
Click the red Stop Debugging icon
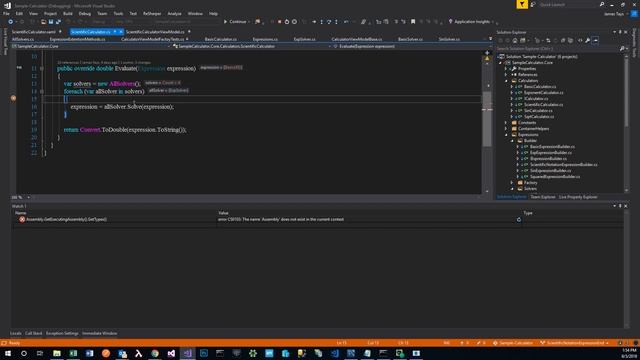click(280, 22)
